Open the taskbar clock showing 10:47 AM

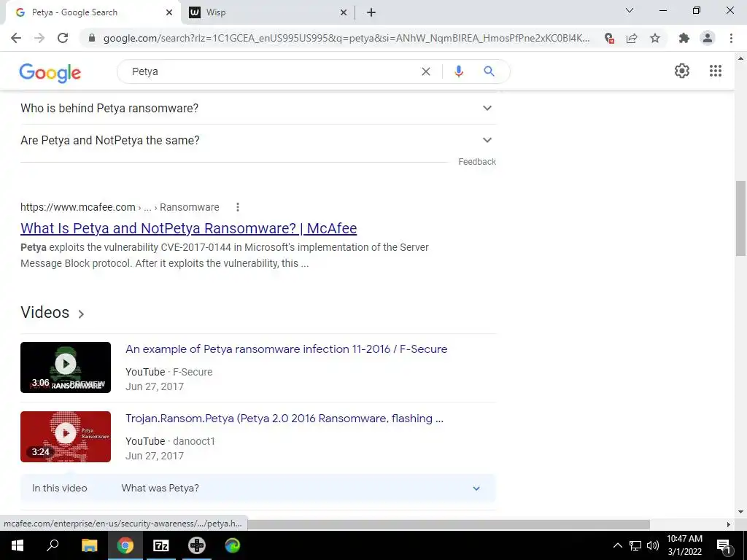pyautogui.click(x=684, y=545)
